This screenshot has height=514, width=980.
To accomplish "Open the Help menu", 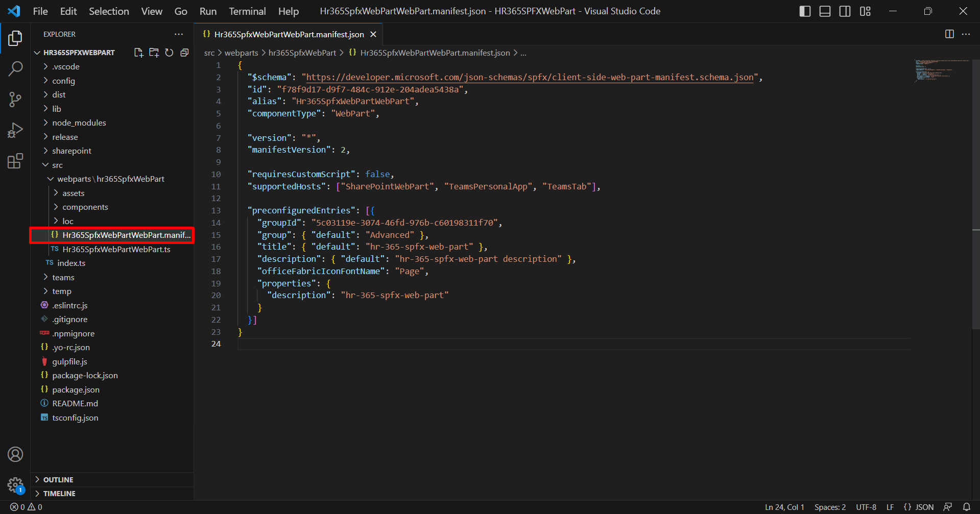I will click(x=289, y=11).
